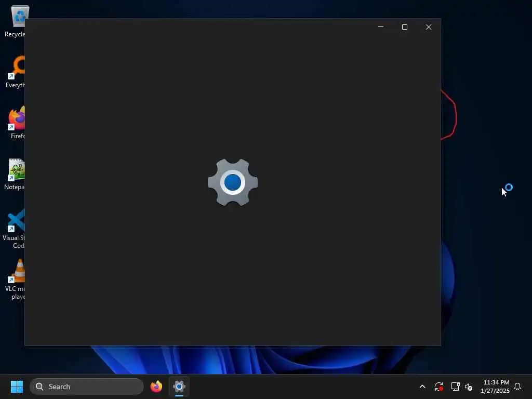Open the clock showing 11:34 PM
The width and height of the screenshot is (532, 399).
pyautogui.click(x=495, y=387)
